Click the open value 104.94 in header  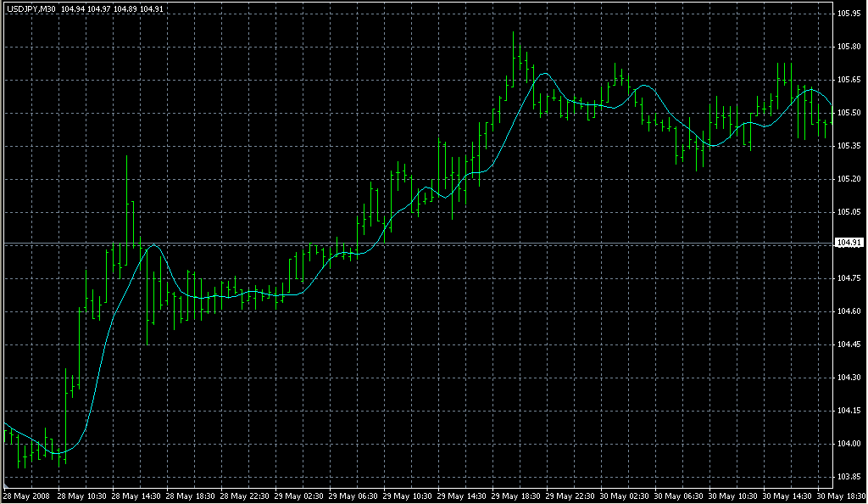click(73, 9)
